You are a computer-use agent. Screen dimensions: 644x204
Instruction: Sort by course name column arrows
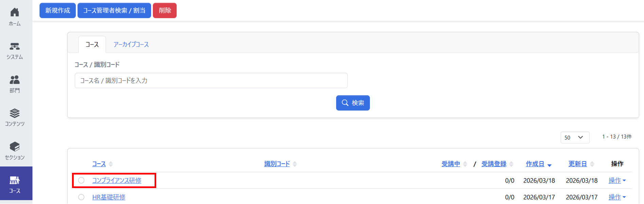click(111, 164)
